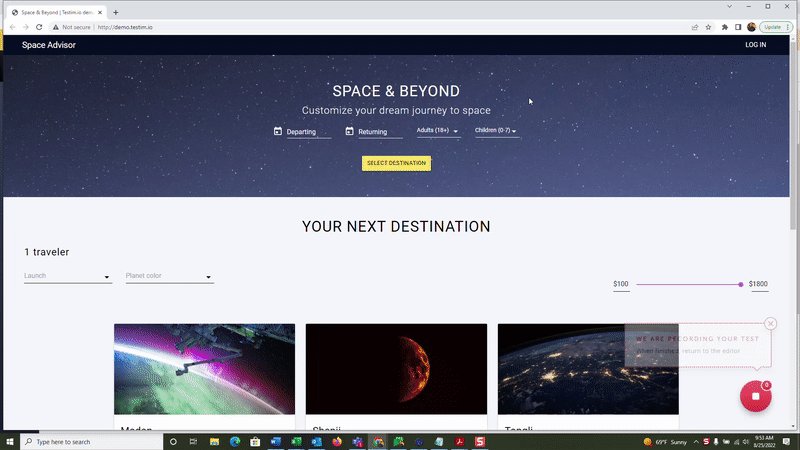Expand the Adults (18+) dropdown

coord(438,131)
